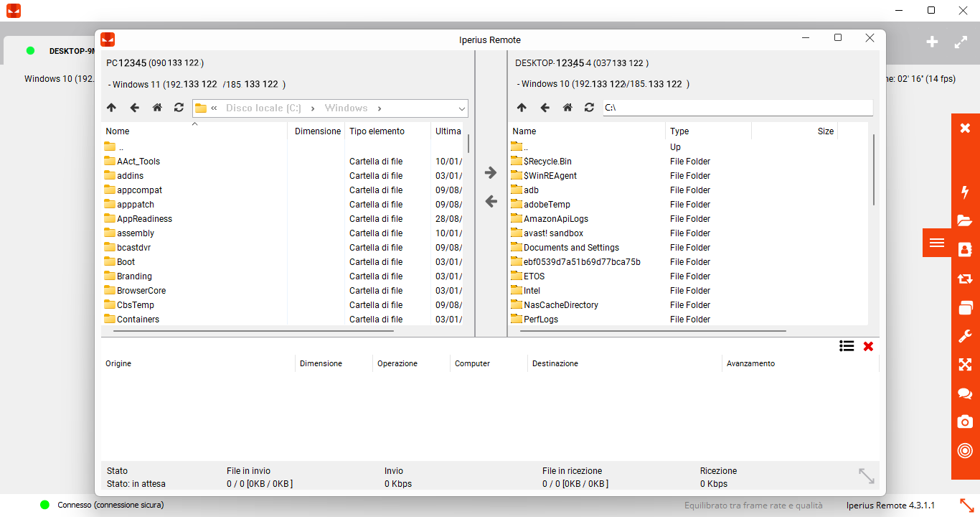Open home location in remote pane
Image resolution: width=980 pixels, height=517 pixels.
pos(567,108)
